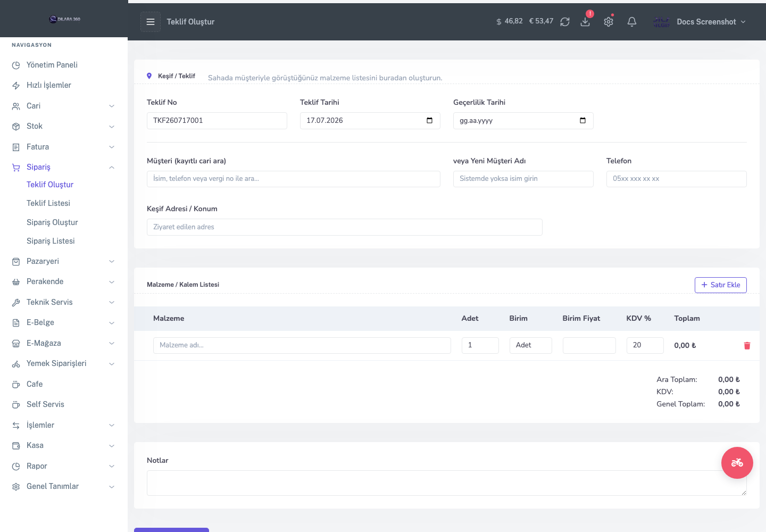Click the hamburger menu icon in header
The width and height of the screenshot is (766, 532).
coord(151,22)
